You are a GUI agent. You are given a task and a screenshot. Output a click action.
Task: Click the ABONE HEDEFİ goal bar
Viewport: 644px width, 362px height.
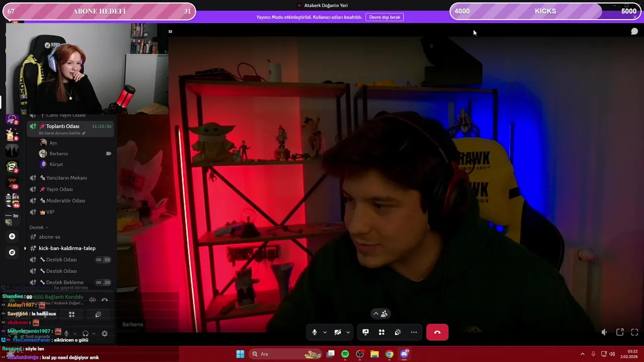point(99,11)
